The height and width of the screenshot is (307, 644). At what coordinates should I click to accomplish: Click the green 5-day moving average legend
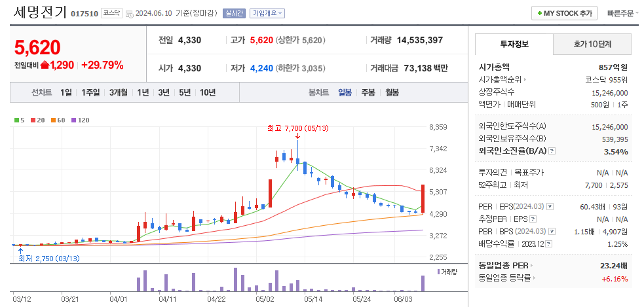(x=19, y=120)
